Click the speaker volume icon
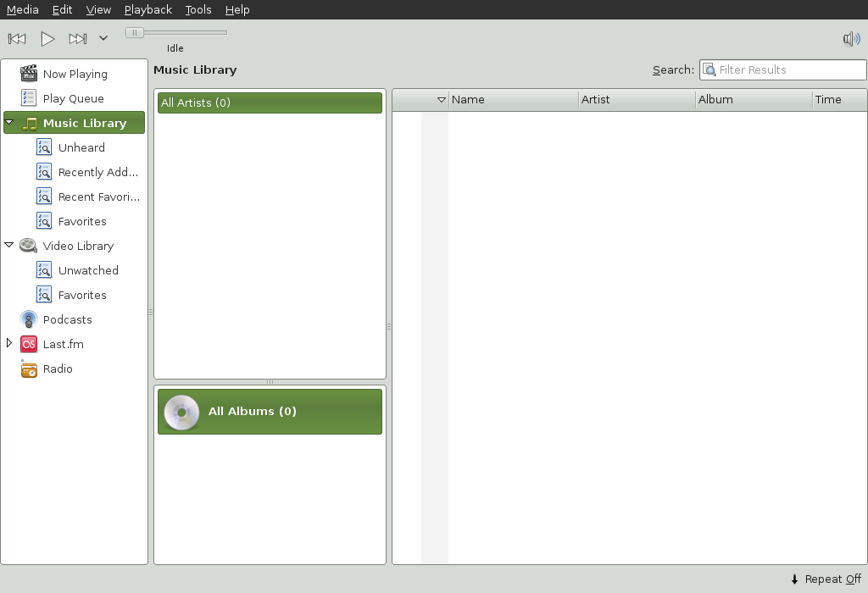868x593 pixels. click(x=850, y=38)
